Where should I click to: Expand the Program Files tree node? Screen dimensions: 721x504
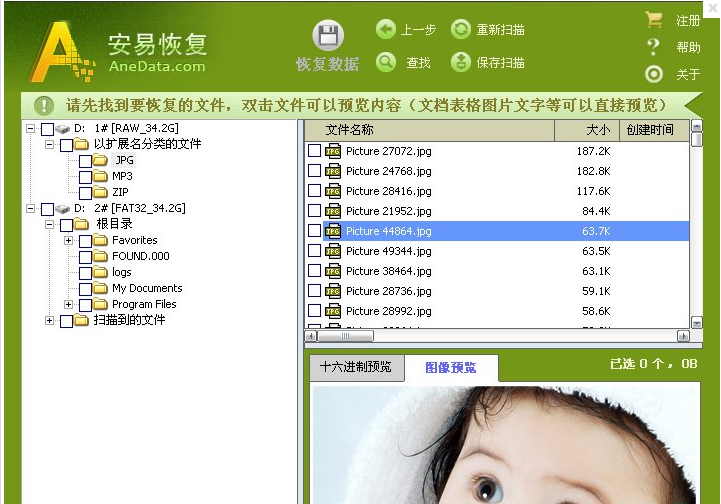[x=68, y=305]
